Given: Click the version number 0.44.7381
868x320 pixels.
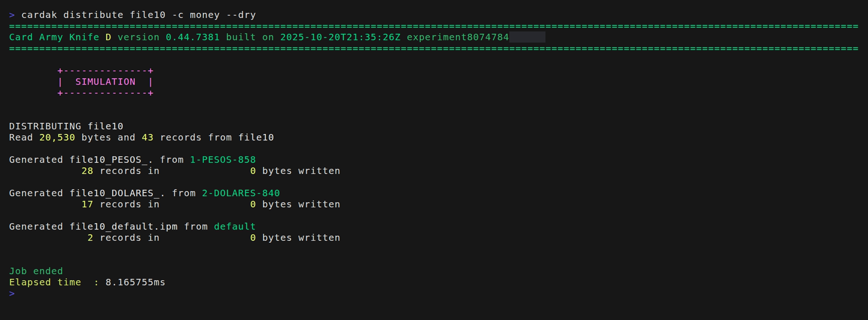Looking at the screenshot, I should coord(192,37).
